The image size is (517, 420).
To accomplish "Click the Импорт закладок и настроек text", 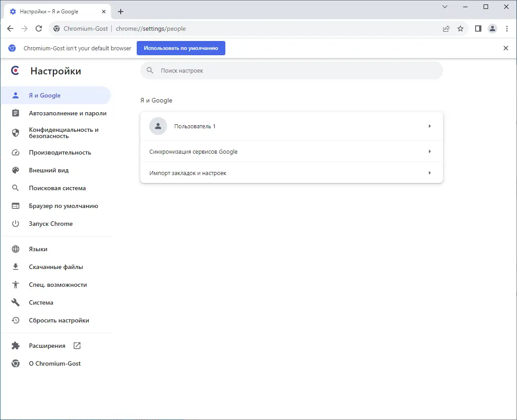I will click(x=187, y=173).
